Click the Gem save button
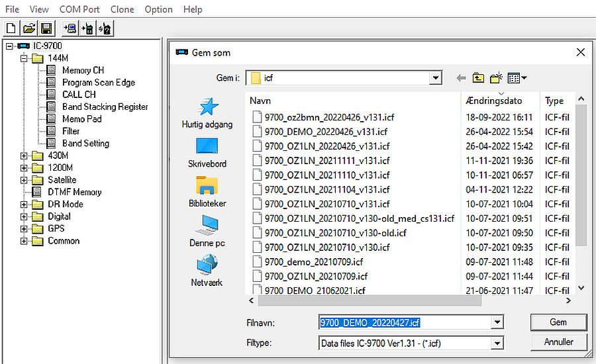The width and height of the screenshot is (596, 364). pos(558,322)
